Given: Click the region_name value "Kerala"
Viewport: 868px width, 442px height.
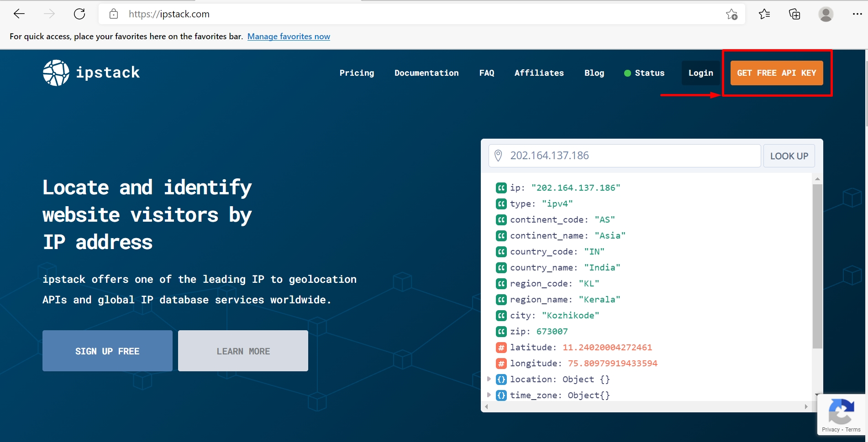Looking at the screenshot, I should [600, 300].
